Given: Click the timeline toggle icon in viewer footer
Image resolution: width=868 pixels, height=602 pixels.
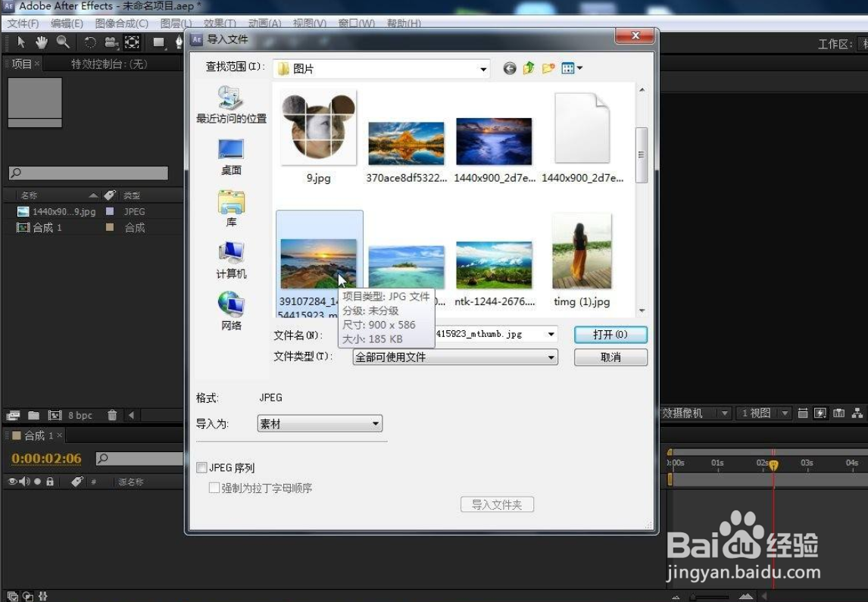Looking at the screenshot, I should [838, 413].
